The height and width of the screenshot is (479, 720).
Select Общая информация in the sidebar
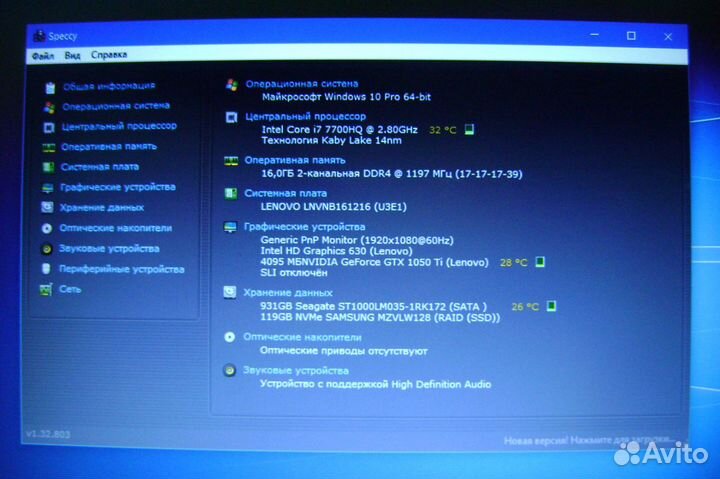pos(109,86)
